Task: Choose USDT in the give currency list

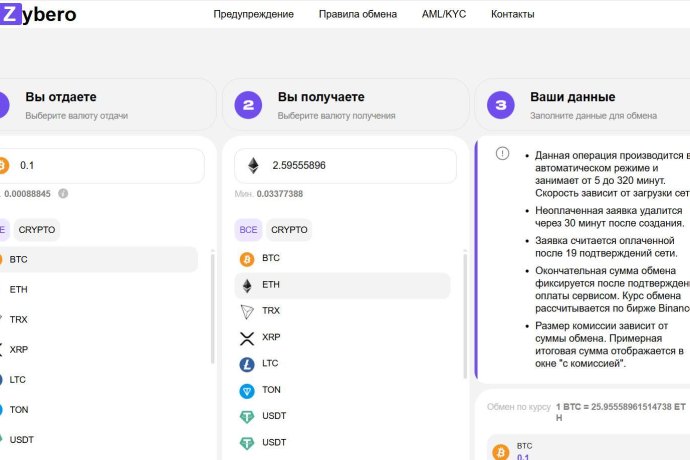Action: point(99,439)
